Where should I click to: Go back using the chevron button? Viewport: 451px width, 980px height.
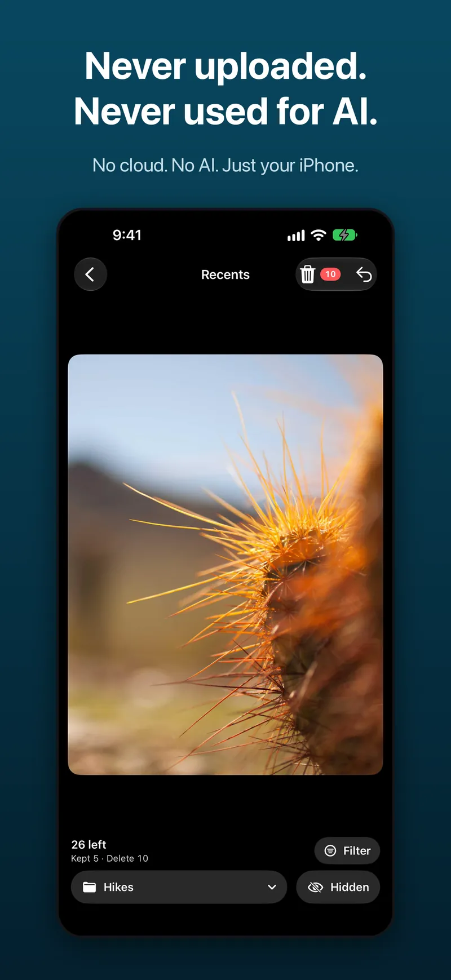[x=90, y=274]
